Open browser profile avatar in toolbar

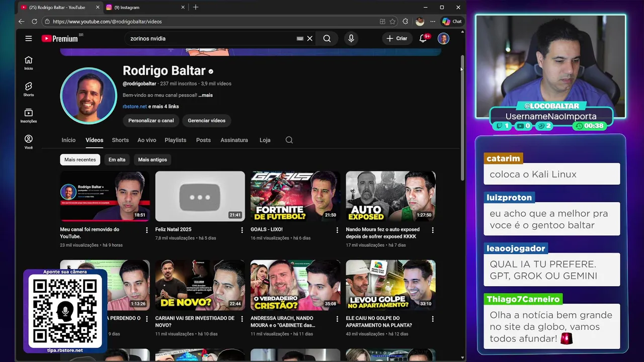pyautogui.click(x=420, y=21)
